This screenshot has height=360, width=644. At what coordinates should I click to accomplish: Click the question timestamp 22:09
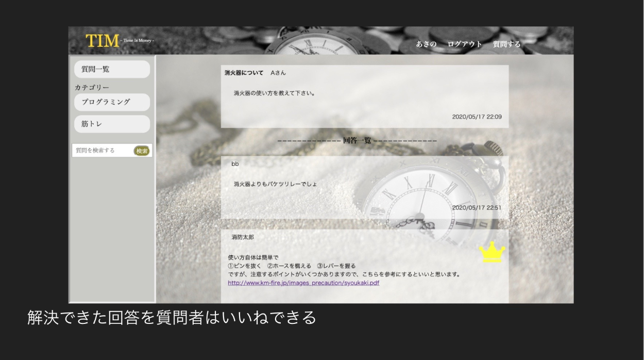click(x=477, y=117)
